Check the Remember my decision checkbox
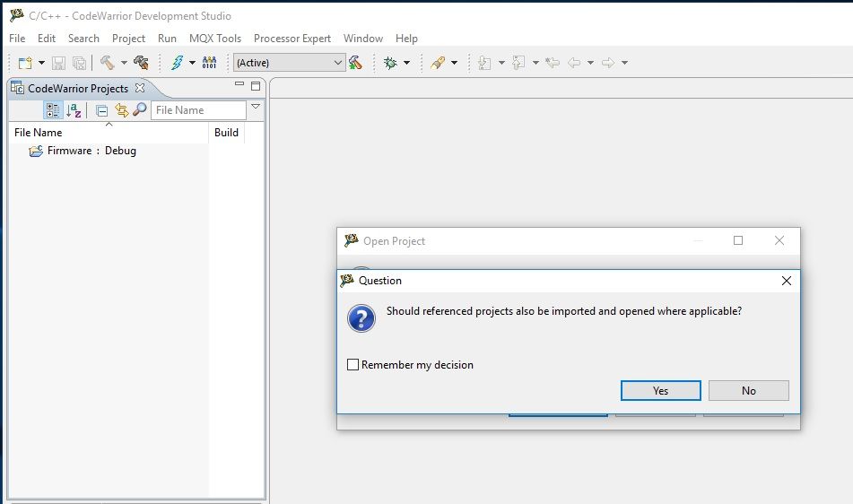This screenshot has width=853, height=504. [353, 364]
